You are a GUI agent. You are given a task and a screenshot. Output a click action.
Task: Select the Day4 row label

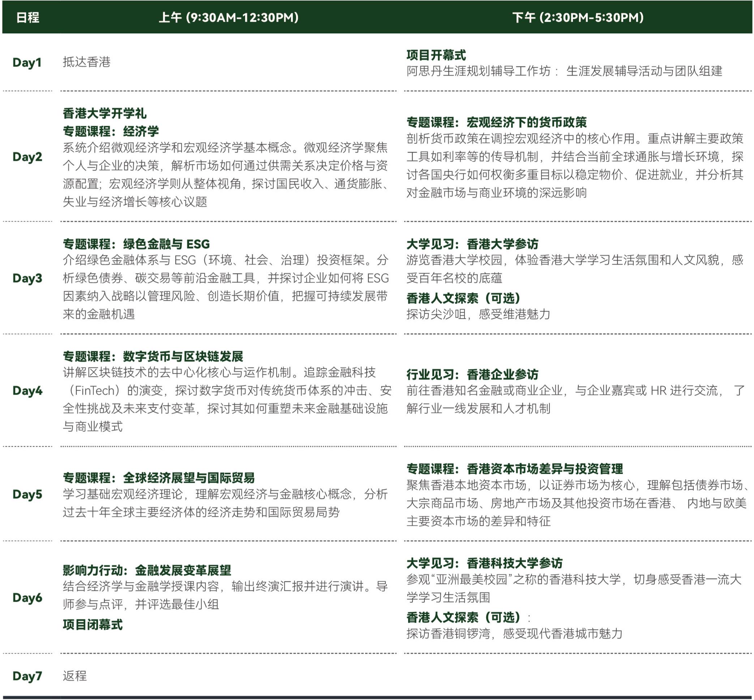tap(27, 391)
